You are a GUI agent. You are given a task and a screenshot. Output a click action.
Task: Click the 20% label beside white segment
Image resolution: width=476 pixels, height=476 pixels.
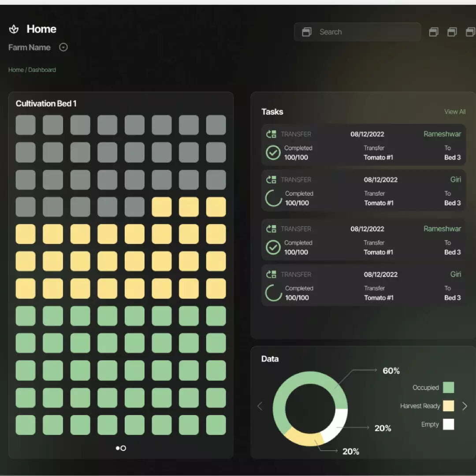click(383, 428)
